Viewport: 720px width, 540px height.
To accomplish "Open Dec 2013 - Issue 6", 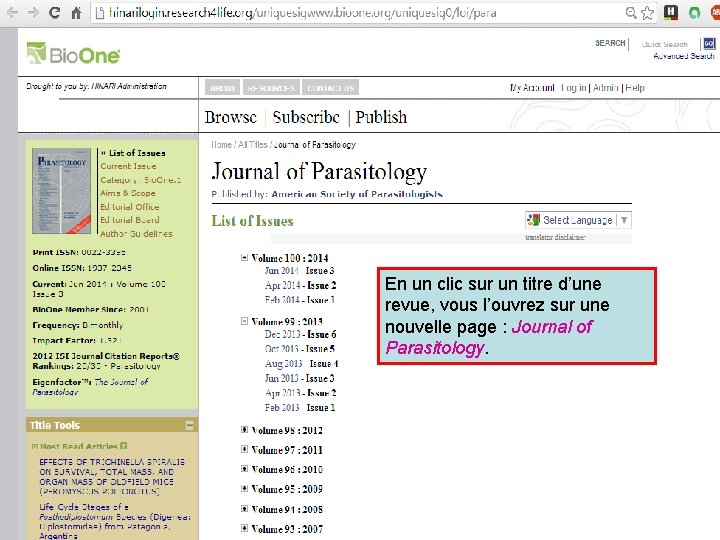I will pos(300,334).
